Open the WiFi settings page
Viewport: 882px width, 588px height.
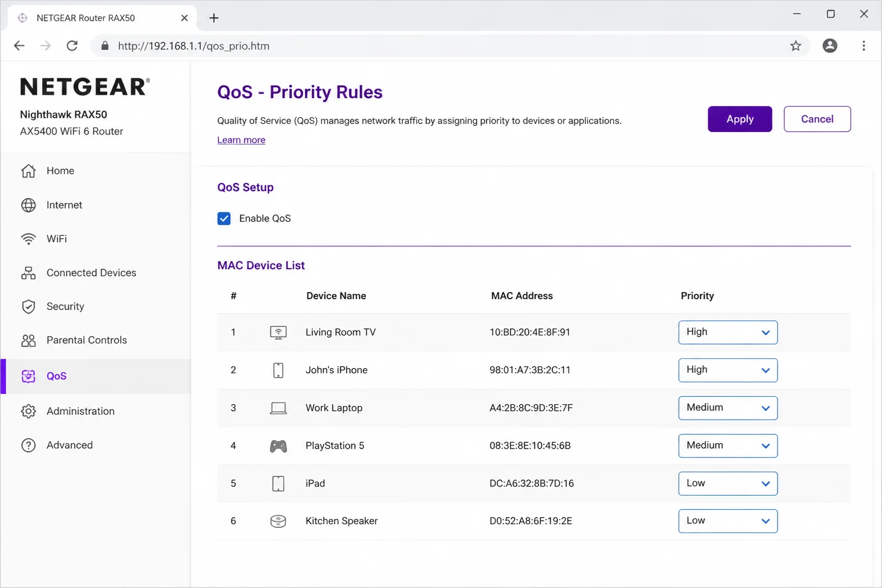point(95,239)
